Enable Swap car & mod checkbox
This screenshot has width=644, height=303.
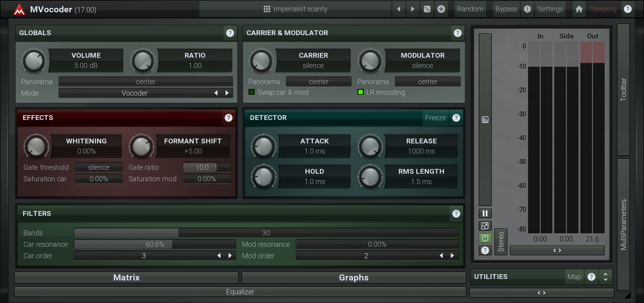pyautogui.click(x=252, y=92)
